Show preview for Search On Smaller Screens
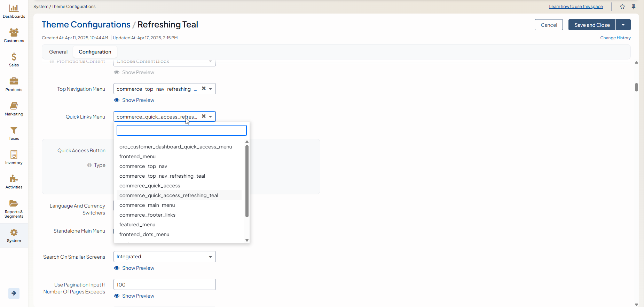The height and width of the screenshot is (307, 644). (x=138, y=268)
